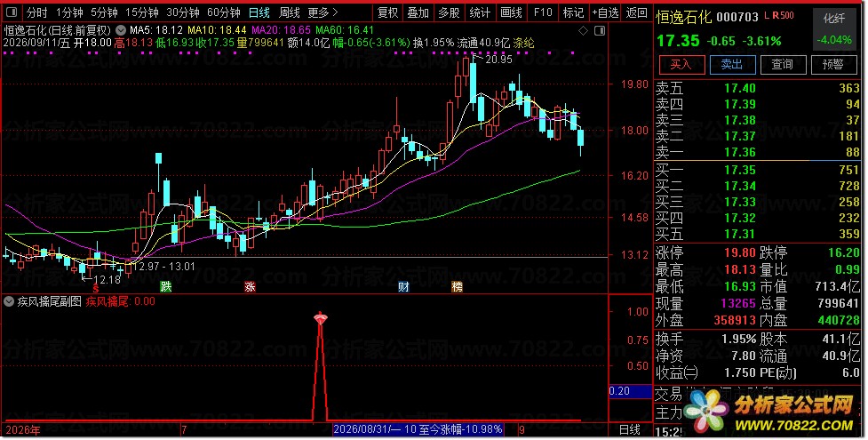Viewport: 868px width, 440px height.
Task: Click the 返回 back button
Action: pyautogui.click(x=637, y=12)
